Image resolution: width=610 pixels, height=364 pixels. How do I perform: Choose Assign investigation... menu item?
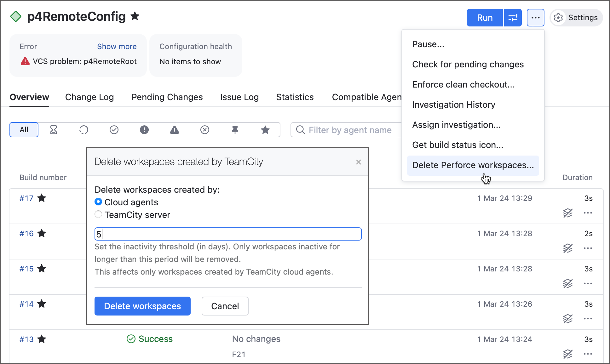click(473, 125)
